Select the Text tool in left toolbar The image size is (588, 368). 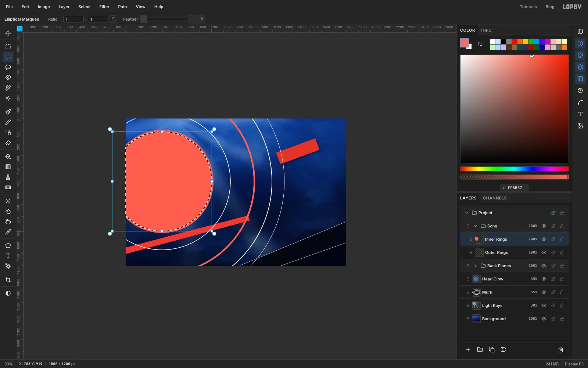pyautogui.click(x=8, y=256)
